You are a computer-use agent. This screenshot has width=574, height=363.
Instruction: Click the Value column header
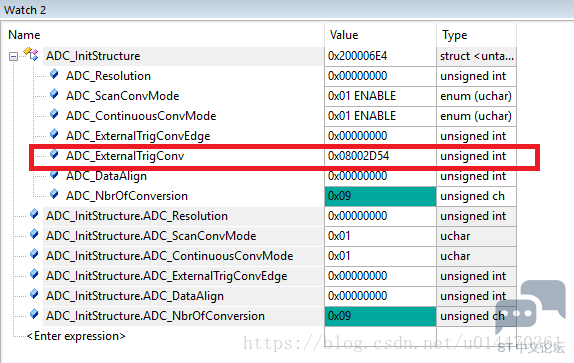click(344, 35)
